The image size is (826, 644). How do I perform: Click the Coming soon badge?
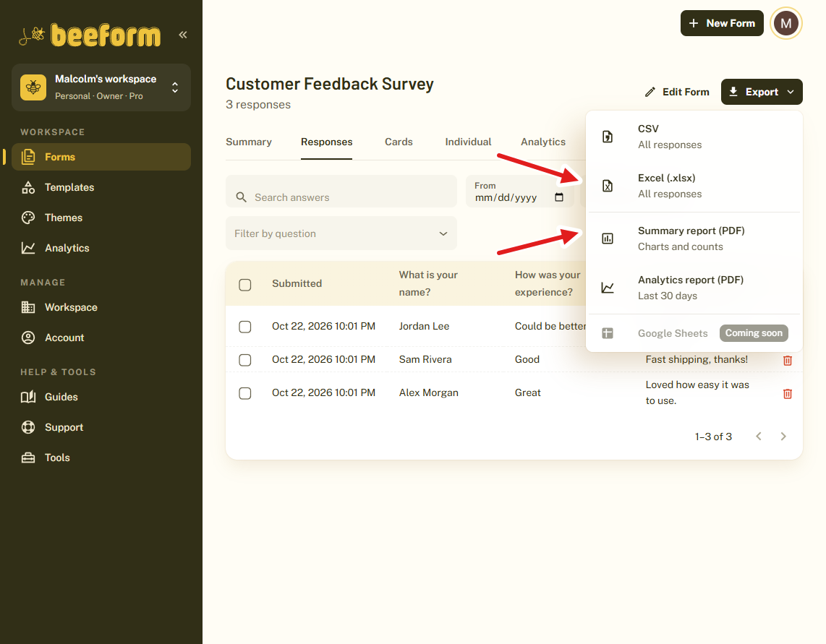pos(754,332)
